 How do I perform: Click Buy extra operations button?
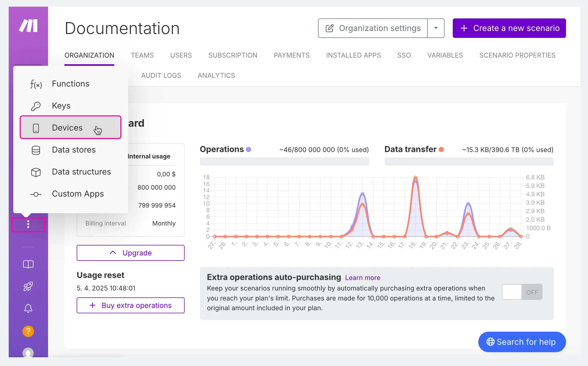coord(130,305)
